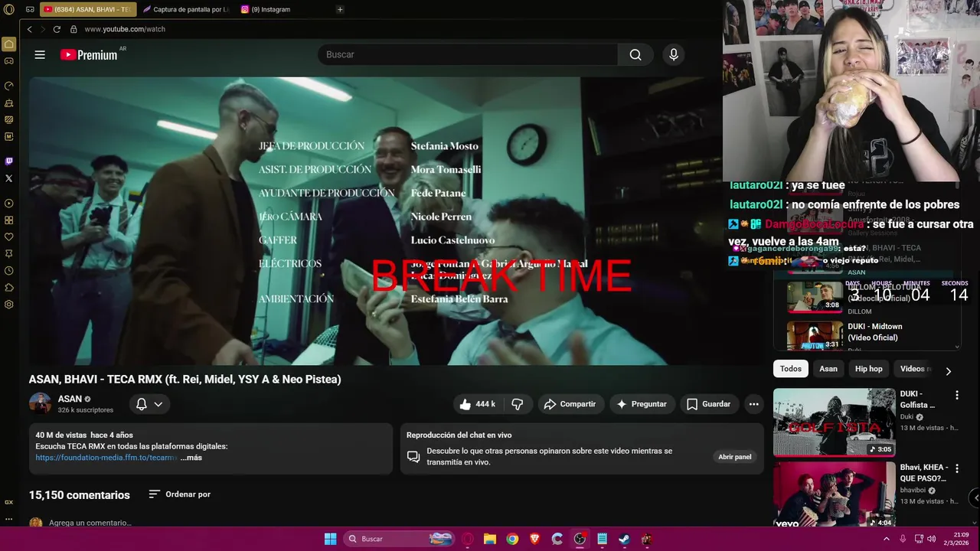Open GX Control speedometer icon in sidebar
This screenshot has width=980, height=551.
point(9,86)
